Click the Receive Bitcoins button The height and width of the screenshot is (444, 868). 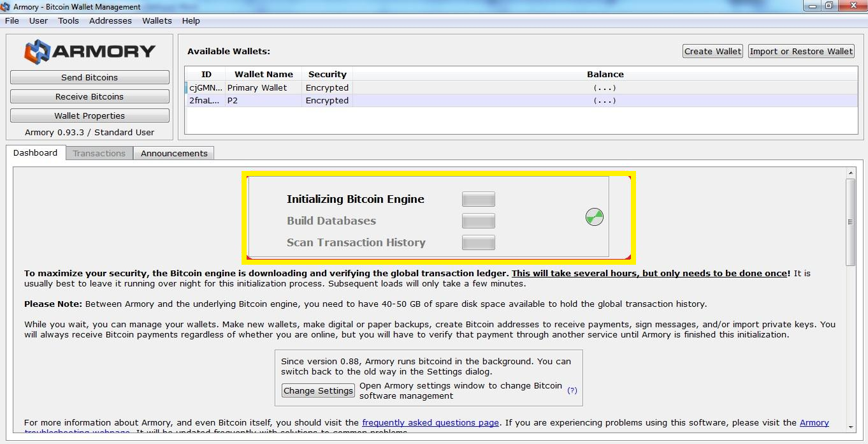pyautogui.click(x=90, y=96)
